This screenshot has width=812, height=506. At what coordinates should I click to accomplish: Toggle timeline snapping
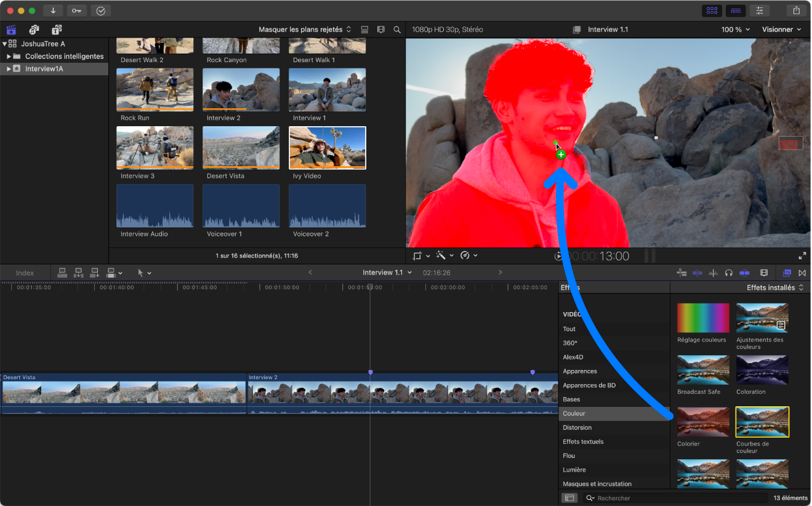coord(744,273)
